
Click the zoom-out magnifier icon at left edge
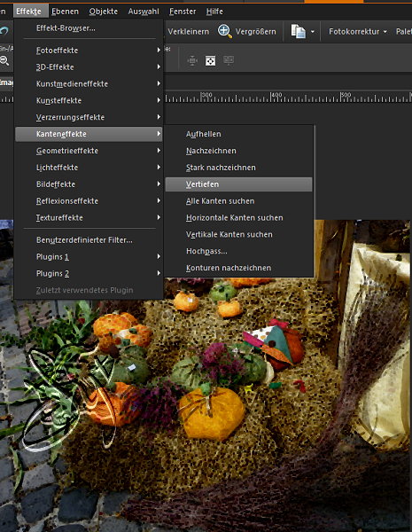4,60
